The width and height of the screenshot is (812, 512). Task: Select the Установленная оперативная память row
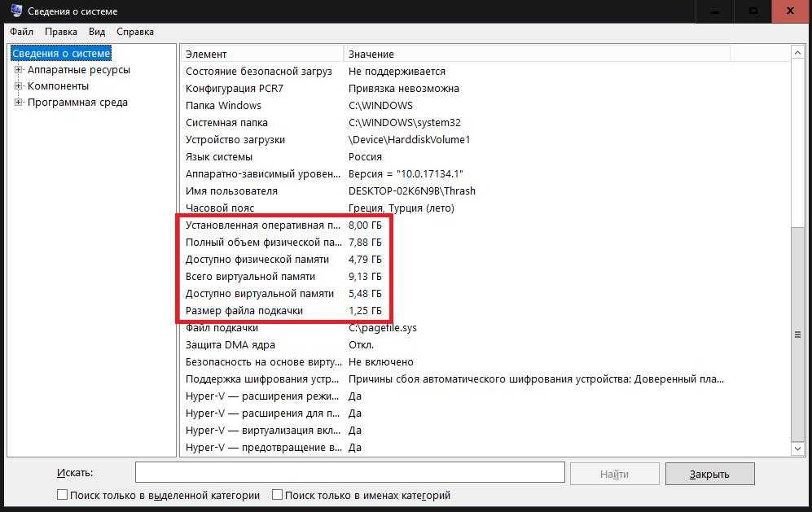(485, 225)
